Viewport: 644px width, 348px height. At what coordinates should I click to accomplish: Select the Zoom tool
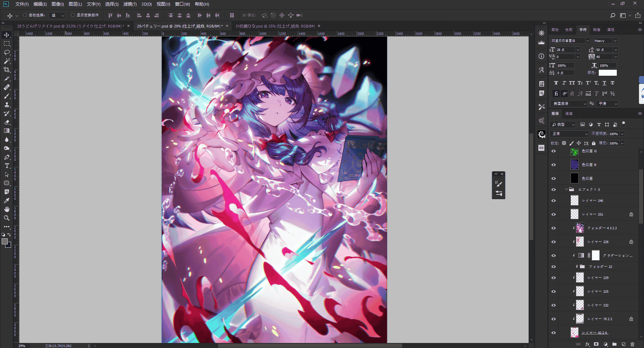(7, 218)
